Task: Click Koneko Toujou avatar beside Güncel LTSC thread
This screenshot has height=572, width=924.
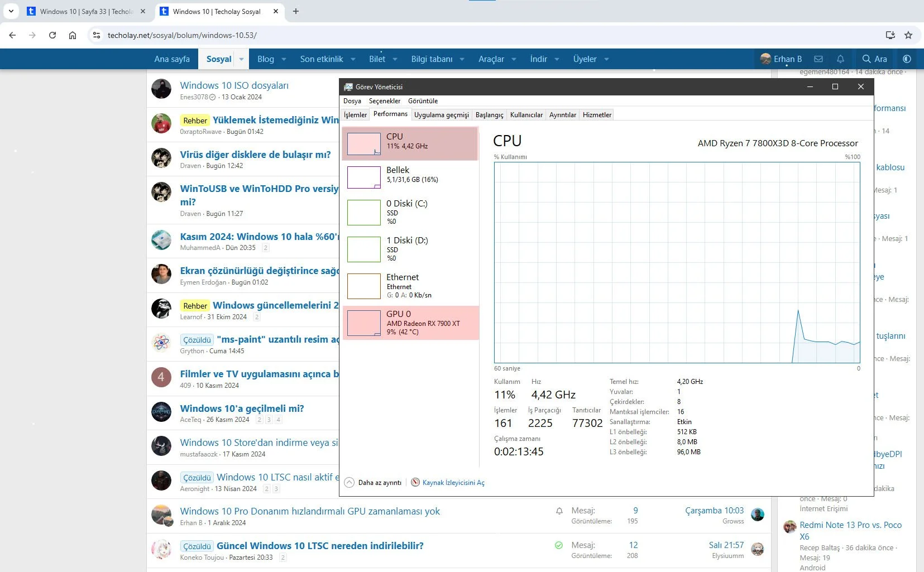Action: click(x=161, y=549)
